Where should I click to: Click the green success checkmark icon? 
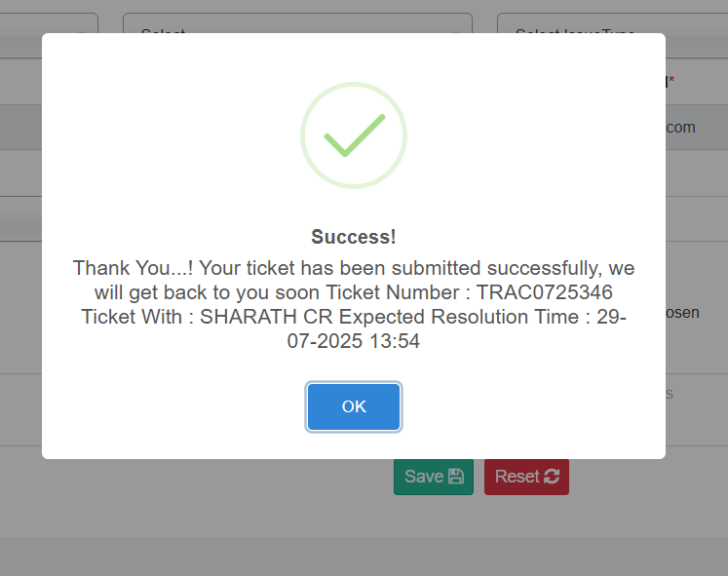(354, 135)
